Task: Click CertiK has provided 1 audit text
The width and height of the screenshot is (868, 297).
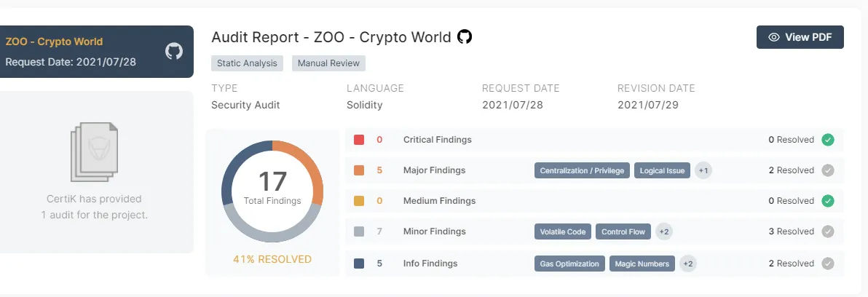Action: [94, 207]
